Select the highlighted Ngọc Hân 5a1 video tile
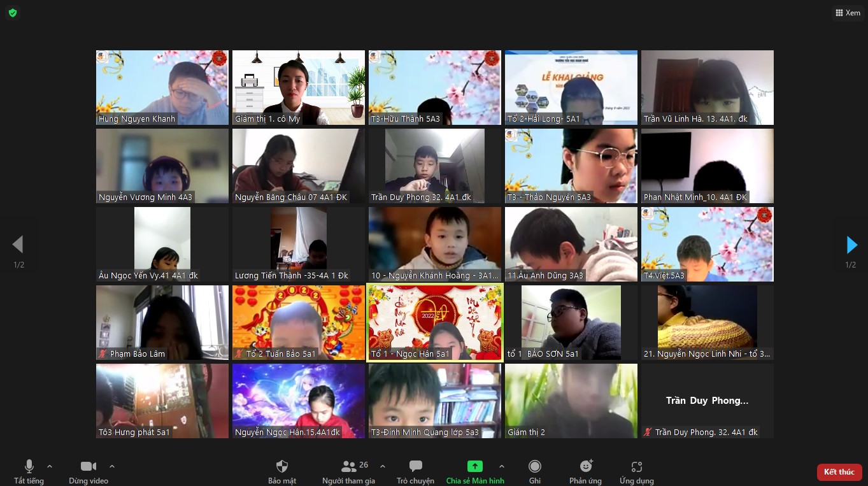This screenshot has width=868, height=486. pos(435,322)
